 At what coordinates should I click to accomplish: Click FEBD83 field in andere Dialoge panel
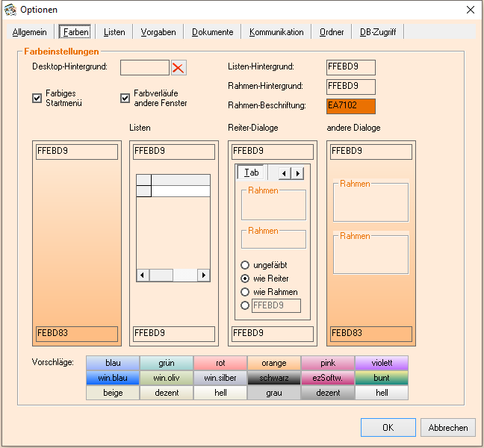click(x=371, y=334)
